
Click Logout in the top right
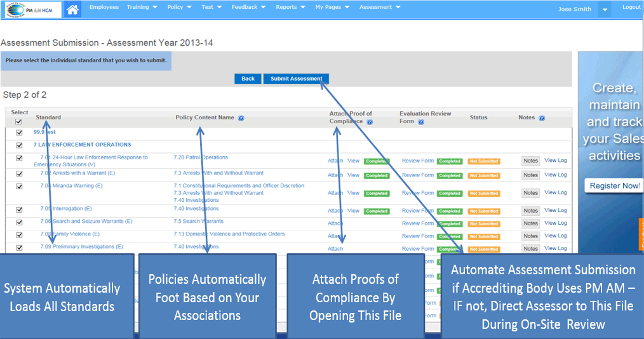coord(631,7)
